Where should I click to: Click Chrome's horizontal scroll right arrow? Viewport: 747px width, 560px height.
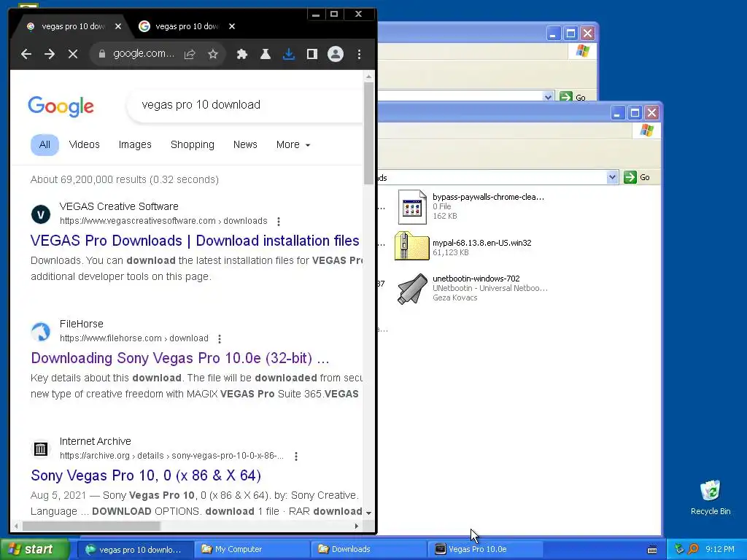356,526
